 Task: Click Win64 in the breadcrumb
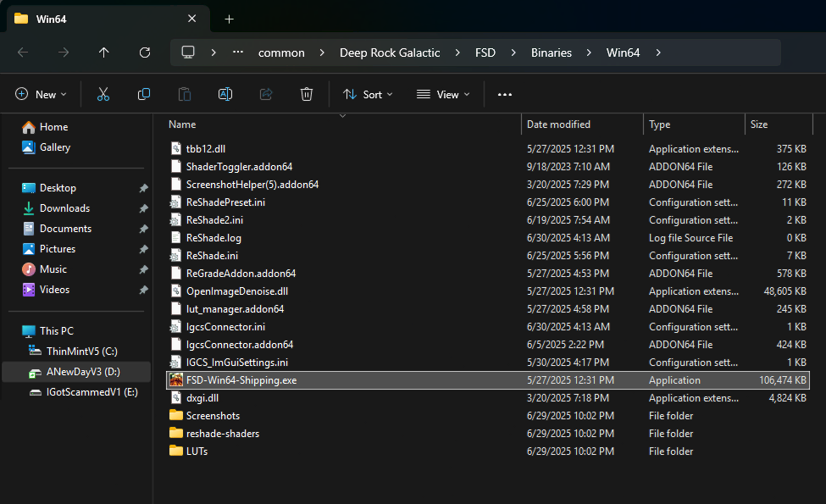point(624,53)
